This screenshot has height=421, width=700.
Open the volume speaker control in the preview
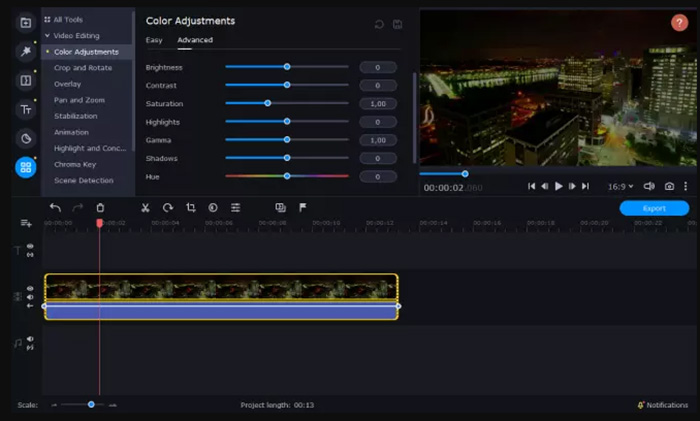click(x=649, y=186)
